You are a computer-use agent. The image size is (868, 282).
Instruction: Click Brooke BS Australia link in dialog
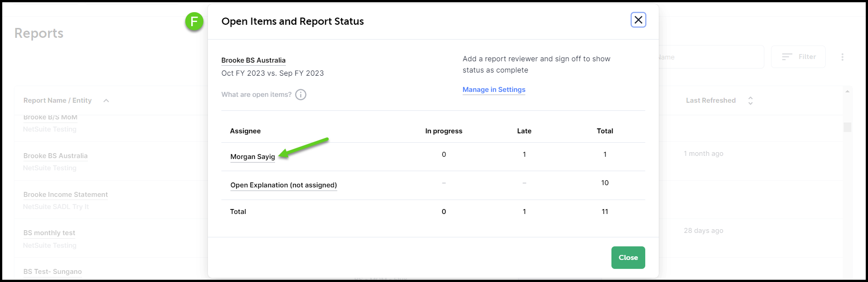(x=253, y=60)
